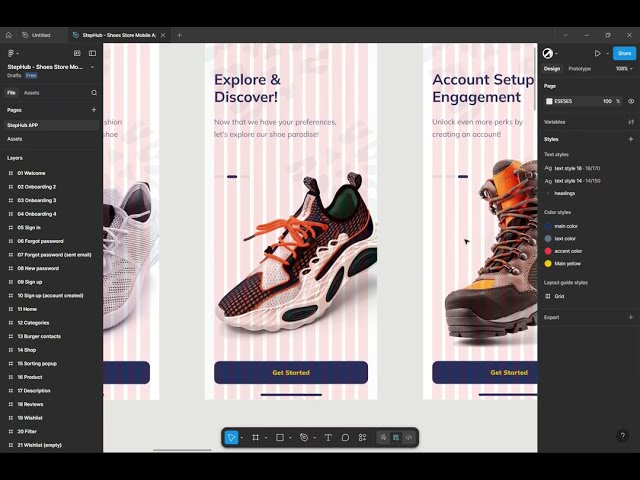Select the Move tool in bottom toolbar
This screenshot has height=480, width=640.
(x=231, y=438)
